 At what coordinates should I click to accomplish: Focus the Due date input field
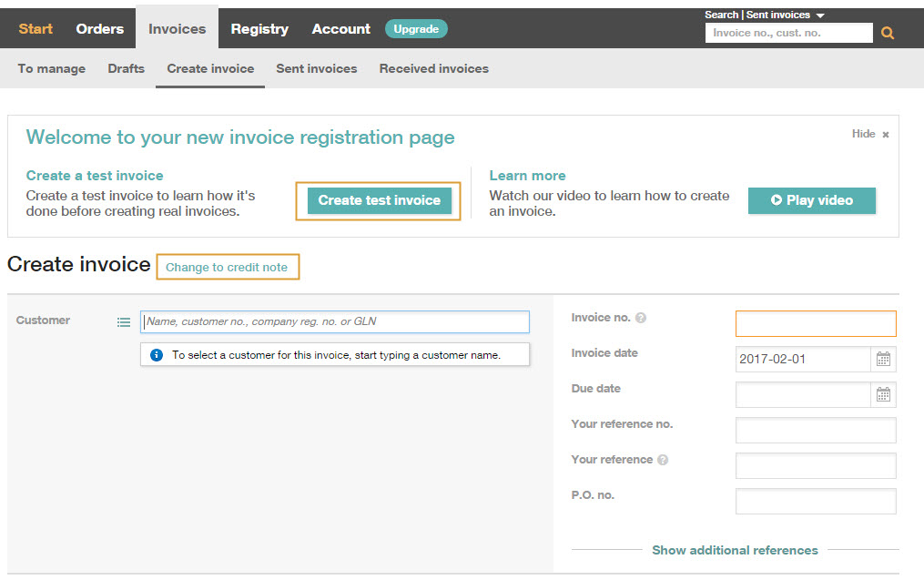click(803, 394)
